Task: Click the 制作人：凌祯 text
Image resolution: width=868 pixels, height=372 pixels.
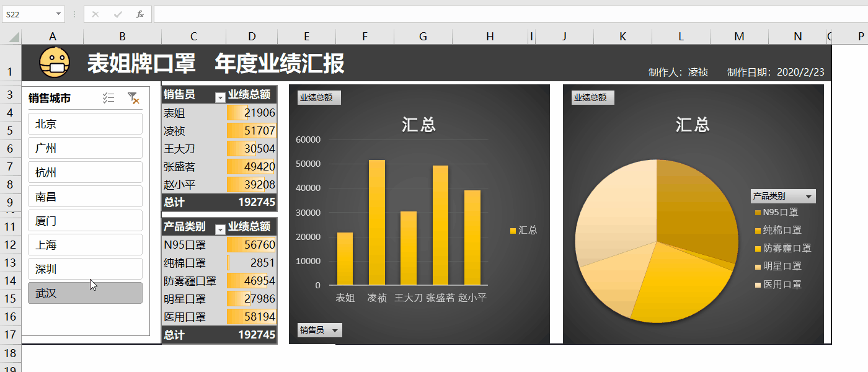Action: (678, 72)
